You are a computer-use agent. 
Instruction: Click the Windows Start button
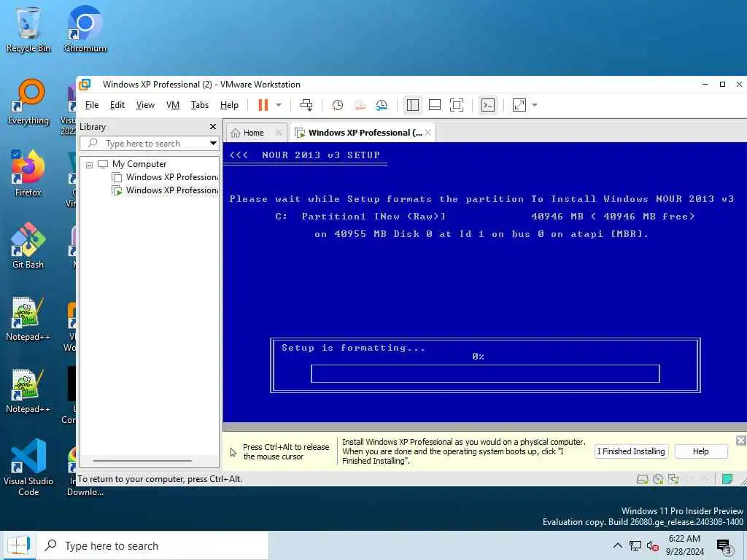click(x=18, y=545)
